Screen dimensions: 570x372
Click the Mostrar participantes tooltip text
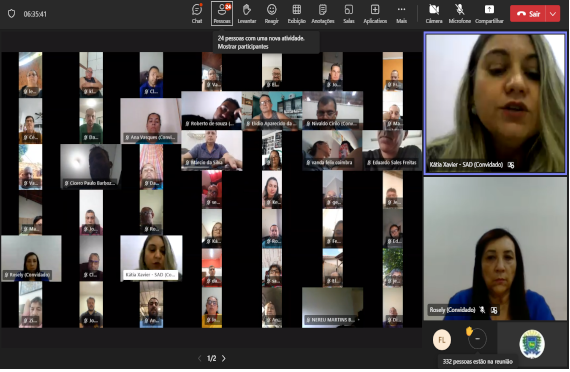coord(243,47)
